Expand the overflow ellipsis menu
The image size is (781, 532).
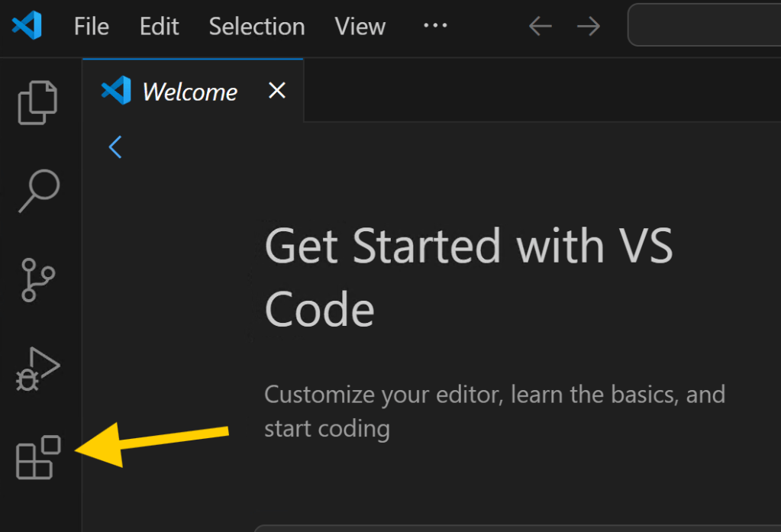[435, 26]
